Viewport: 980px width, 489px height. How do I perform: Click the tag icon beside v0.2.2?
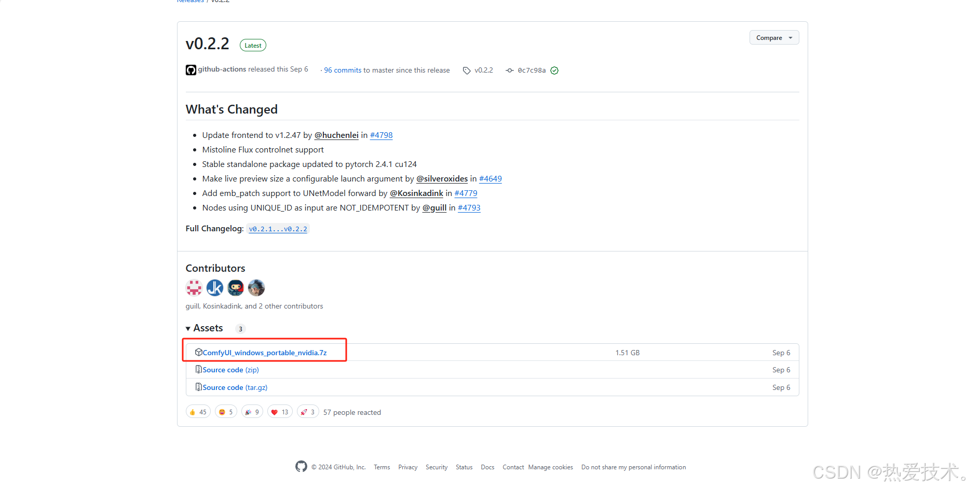coord(467,71)
